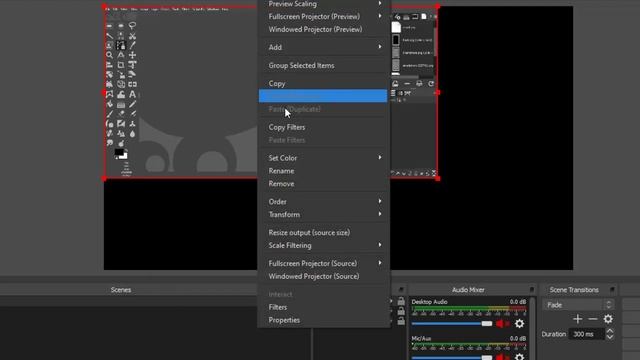Click GIMP foreground/background color swatch in preview
The width and height of the screenshot is (640, 360).
(121, 154)
